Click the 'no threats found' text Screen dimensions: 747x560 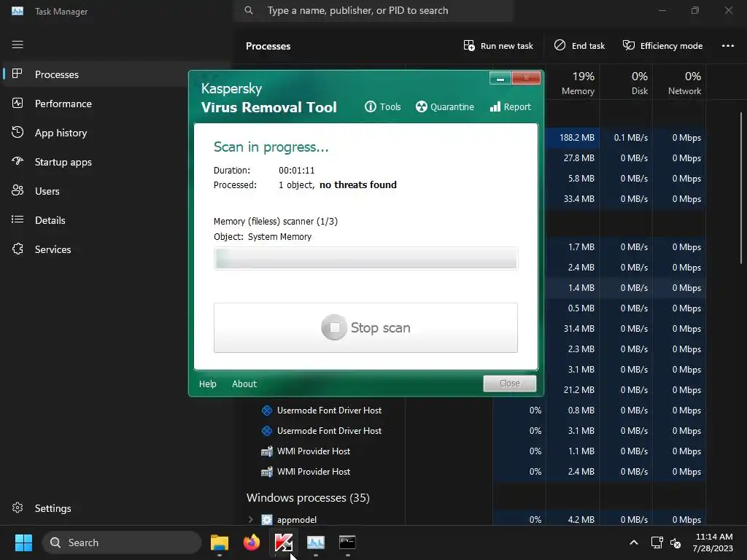click(357, 184)
